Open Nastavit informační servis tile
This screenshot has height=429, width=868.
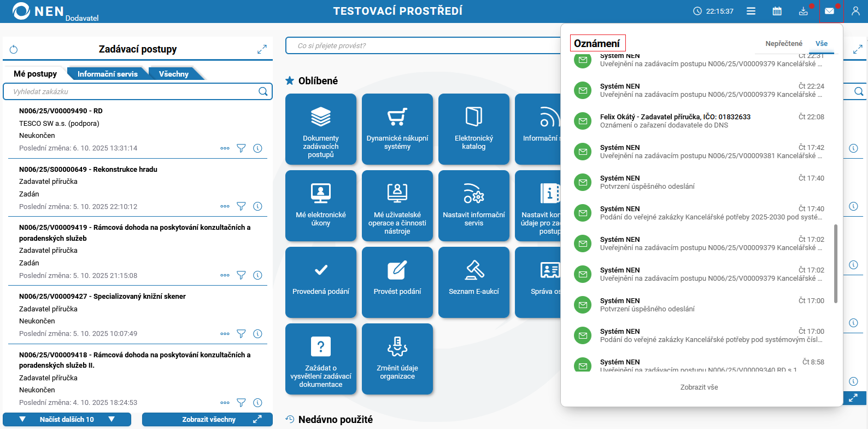point(474,206)
